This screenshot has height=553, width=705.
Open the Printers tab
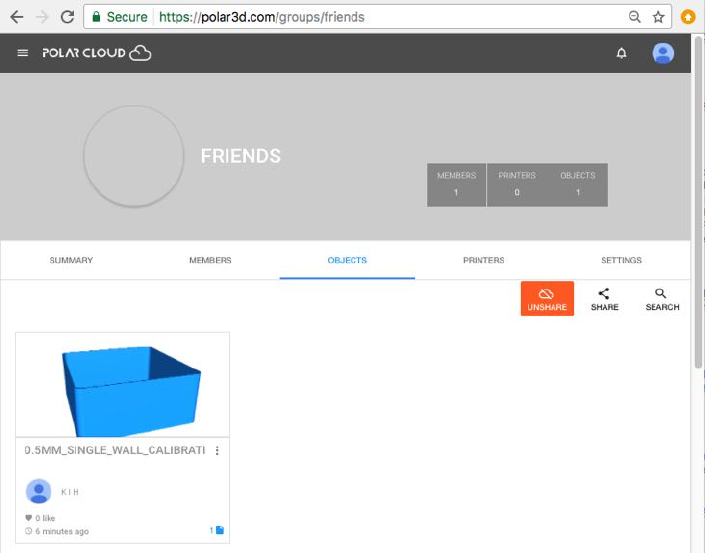tap(484, 260)
